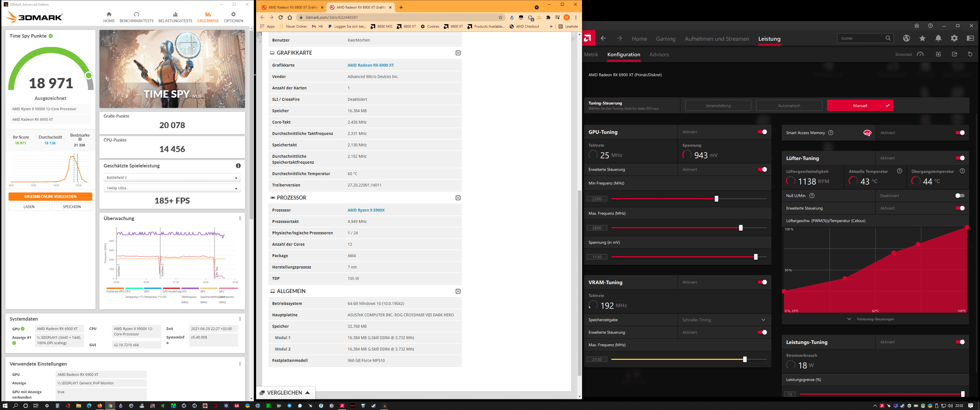Expand VERGLEICHEN panel at browser bottom
980x410 pixels.
(285, 393)
